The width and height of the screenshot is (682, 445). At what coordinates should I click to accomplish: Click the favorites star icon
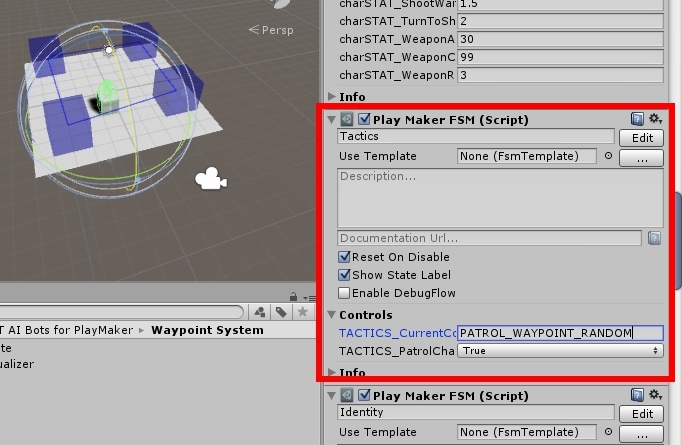[303, 312]
